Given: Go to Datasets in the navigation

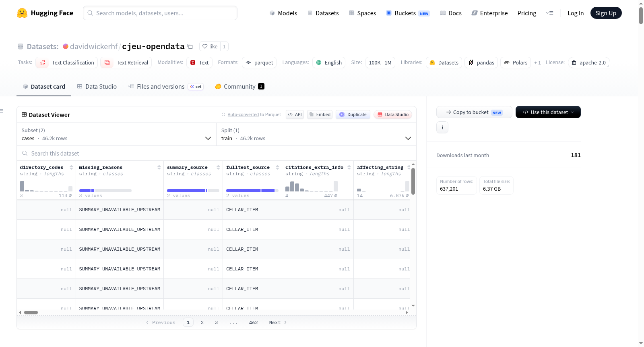Looking at the screenshot, I should [323, 13].
